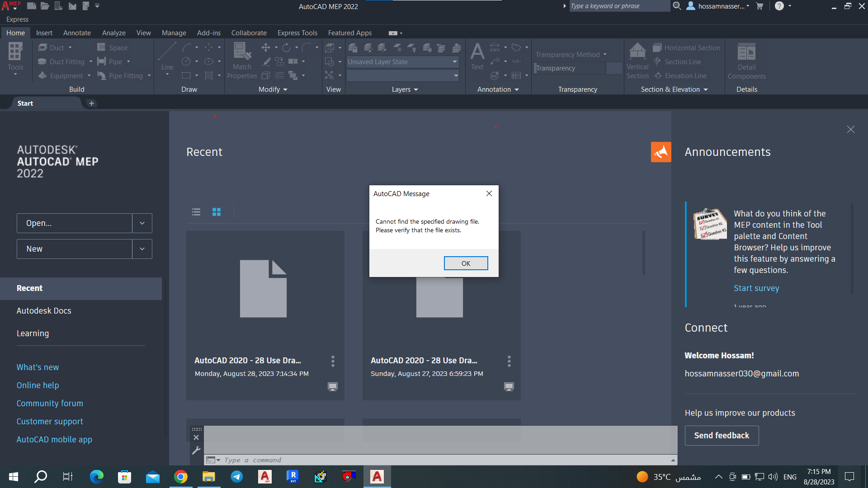Screen dimensions: 868x488
Task: Click the Windows Start button
Action: coord(14,477)
